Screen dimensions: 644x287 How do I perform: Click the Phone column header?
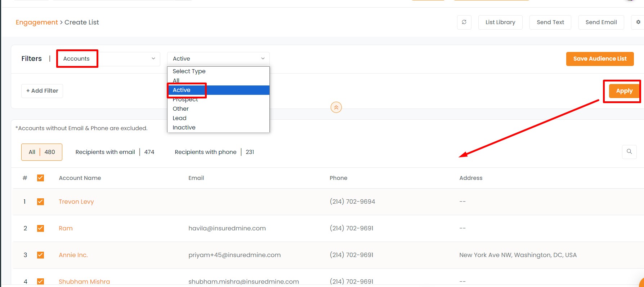tap(339, 178)
